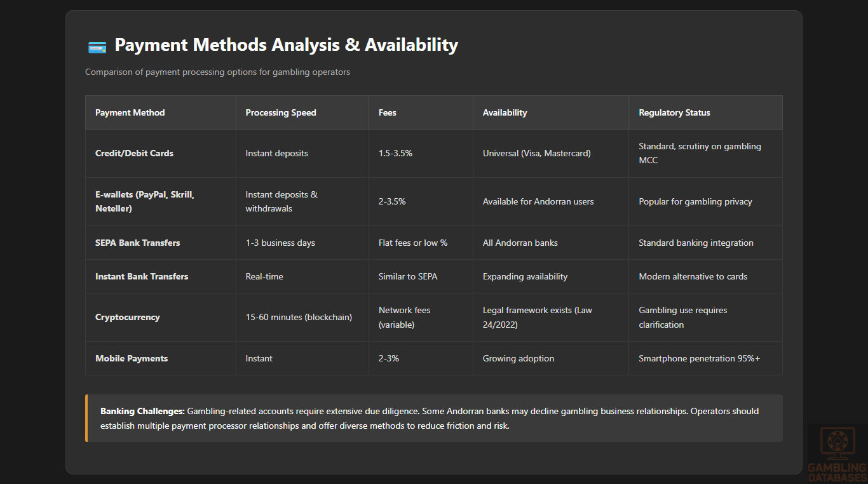Click the '15-60 minutes (blockchain)' cell

tap(298, 317)
